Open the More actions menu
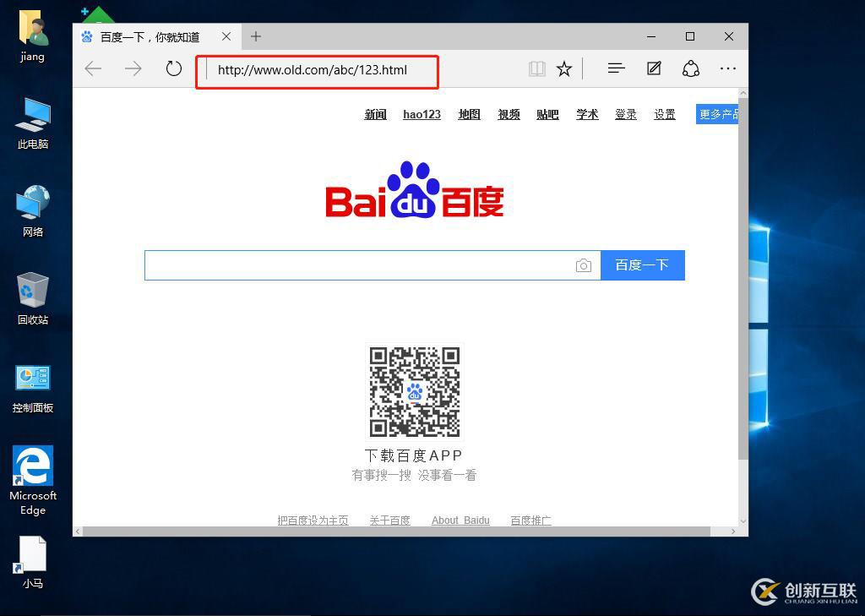865x616 pixels. click(x=728, y=68)
